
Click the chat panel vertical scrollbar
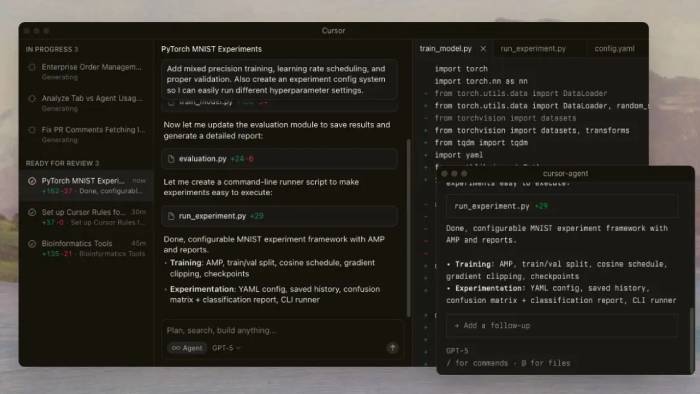click(408, 228)
